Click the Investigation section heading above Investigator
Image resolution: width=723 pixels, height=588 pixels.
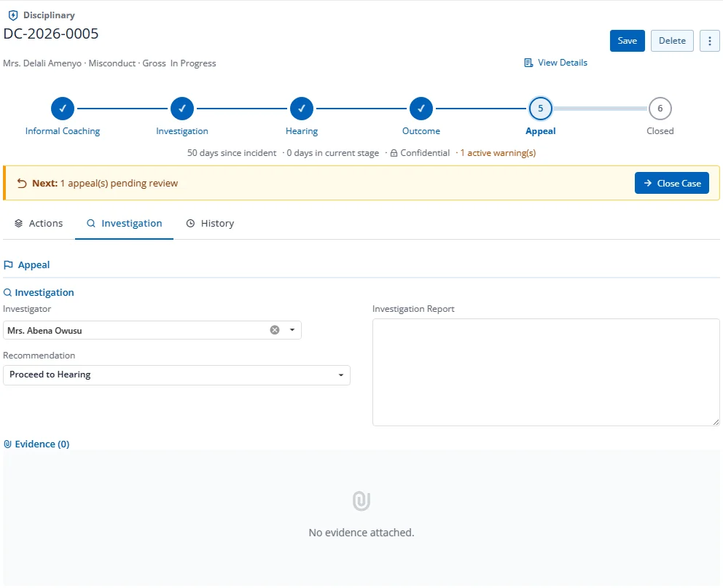point(44,293)
